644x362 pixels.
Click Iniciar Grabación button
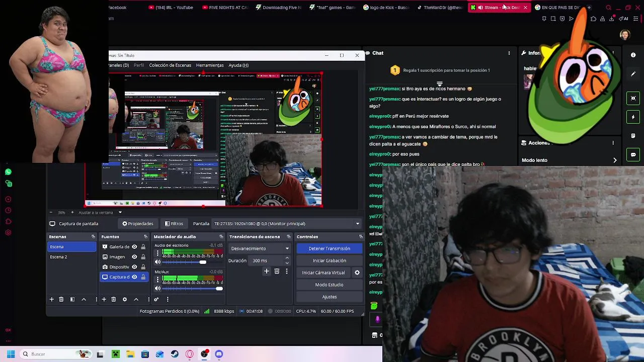(x=329, y=260)
